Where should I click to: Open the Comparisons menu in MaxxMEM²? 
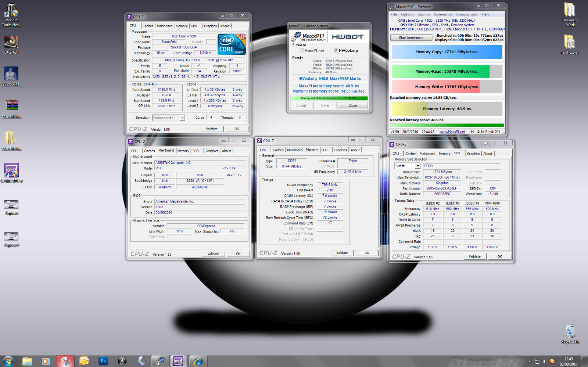click(x=467, y=14)
